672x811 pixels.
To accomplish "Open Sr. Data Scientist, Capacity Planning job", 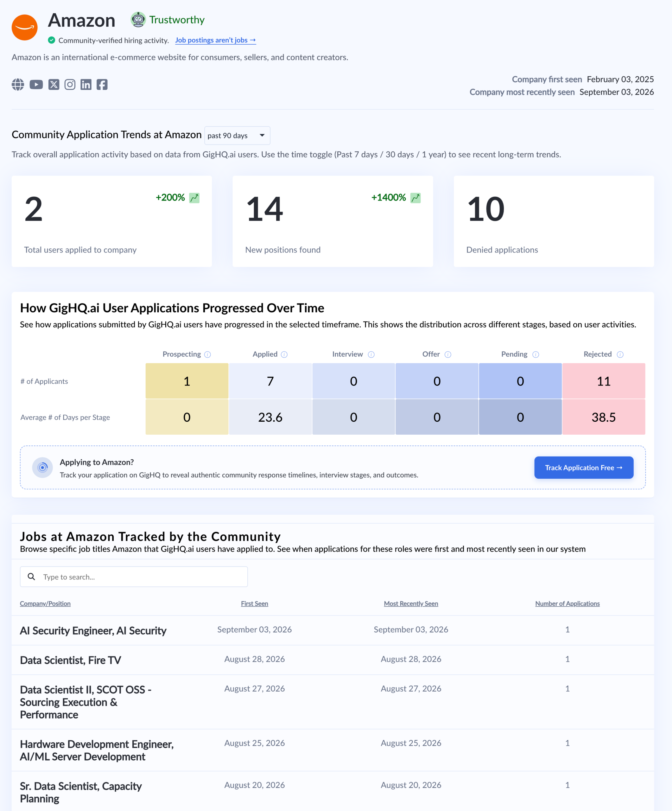I will pos(81,792).
